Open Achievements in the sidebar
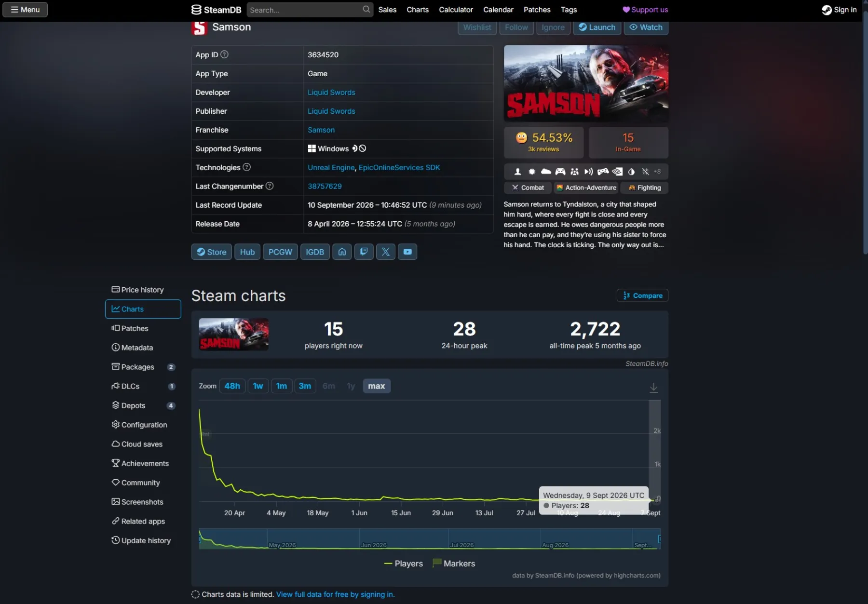 (x=143, y=463)
